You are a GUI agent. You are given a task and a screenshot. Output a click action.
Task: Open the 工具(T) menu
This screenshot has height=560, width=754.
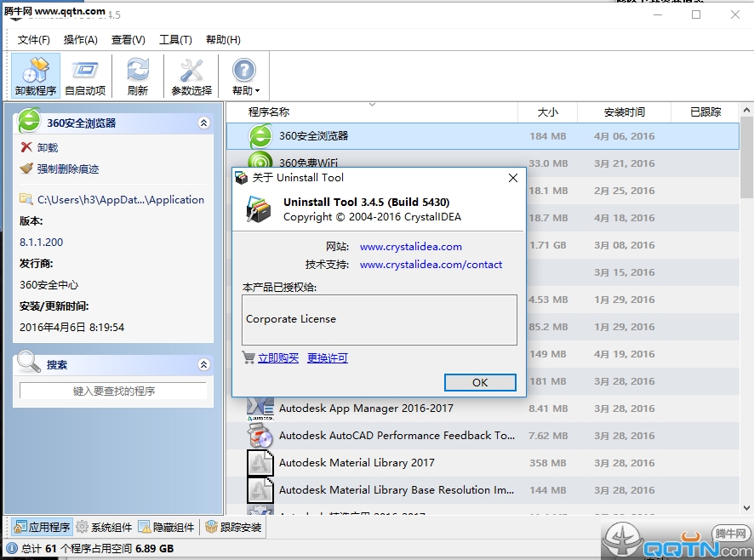(x=175, y=40)
